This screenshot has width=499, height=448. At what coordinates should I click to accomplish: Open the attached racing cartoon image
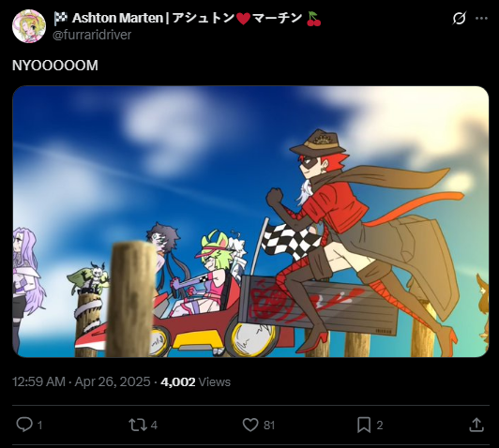tap(250, 221)
